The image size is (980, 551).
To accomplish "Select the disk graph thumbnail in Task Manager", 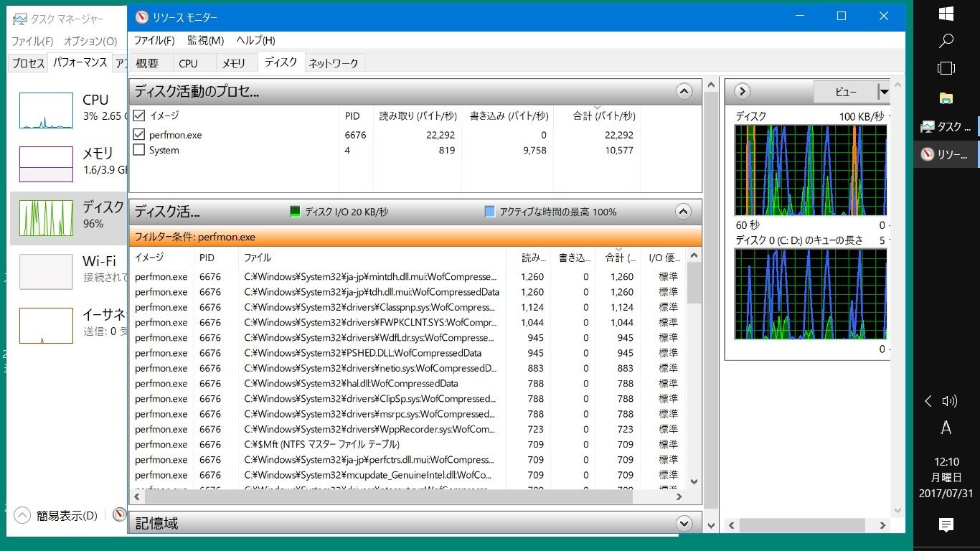I will (x=46, y=218).
